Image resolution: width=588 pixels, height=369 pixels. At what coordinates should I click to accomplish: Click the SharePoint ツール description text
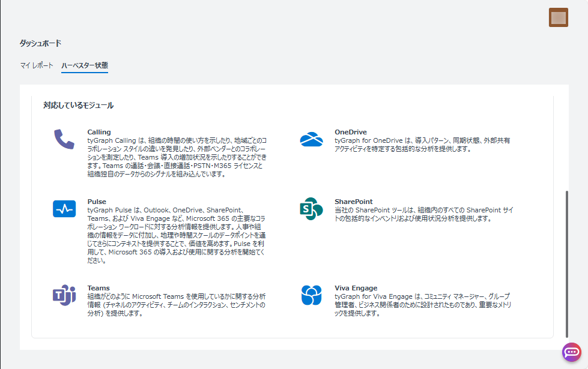pos(424,214)
